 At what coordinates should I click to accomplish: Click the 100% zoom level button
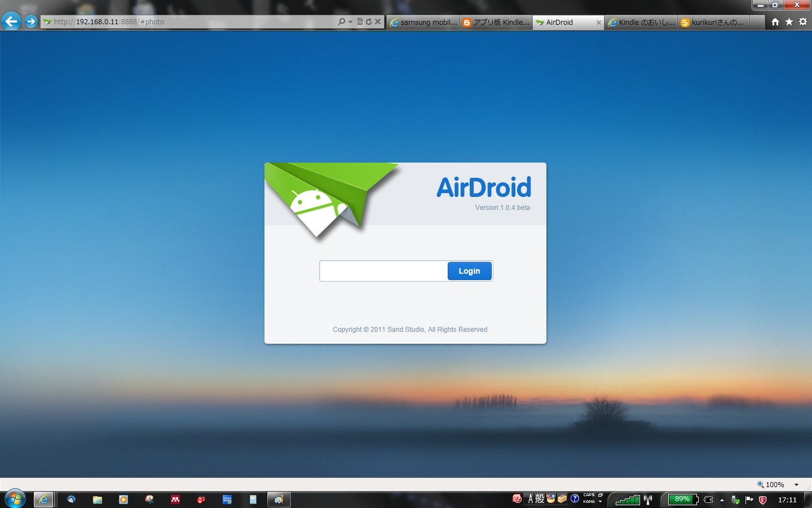(771, 484)
